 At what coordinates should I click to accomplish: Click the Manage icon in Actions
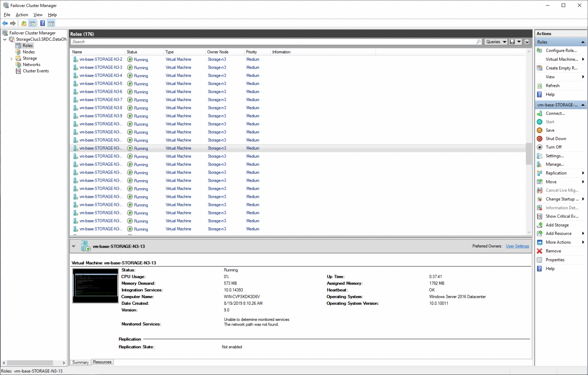coord(539,164)
